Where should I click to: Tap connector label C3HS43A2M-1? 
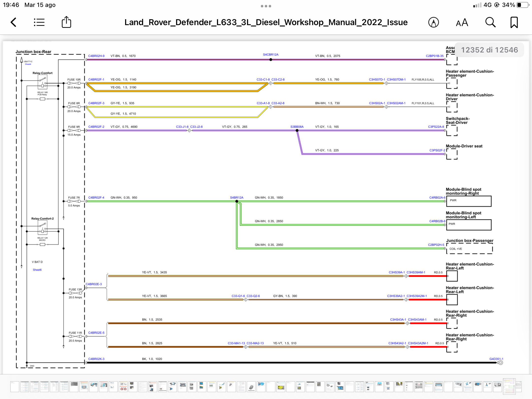[x=418, y=343]
